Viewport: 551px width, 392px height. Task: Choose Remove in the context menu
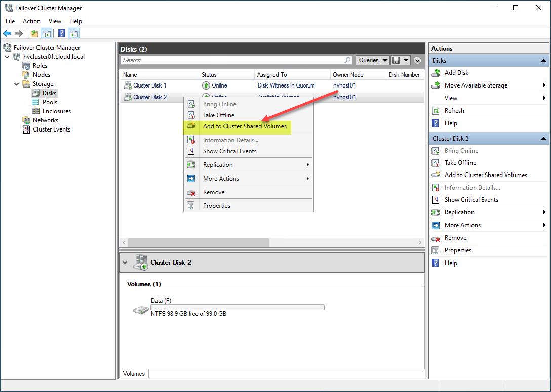(x=249, y=192)
